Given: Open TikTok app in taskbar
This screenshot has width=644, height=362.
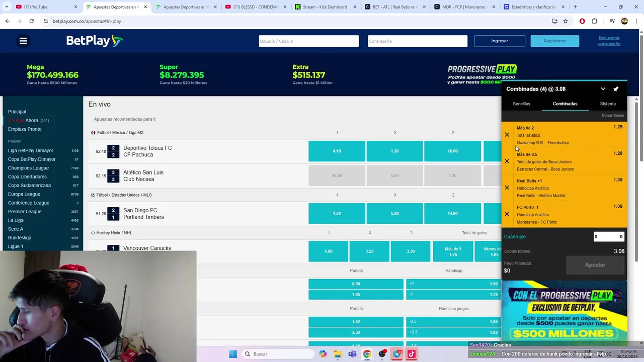Looking at the screenshot, I should 412,354.
